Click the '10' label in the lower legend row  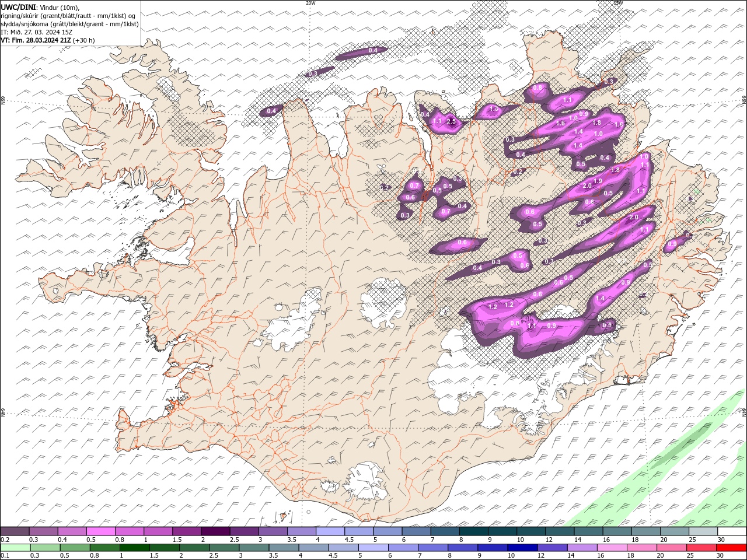point(511,556)
